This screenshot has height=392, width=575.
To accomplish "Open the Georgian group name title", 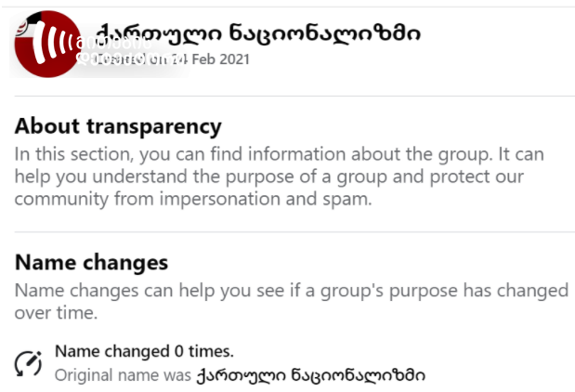I will [x=258, y=33].
